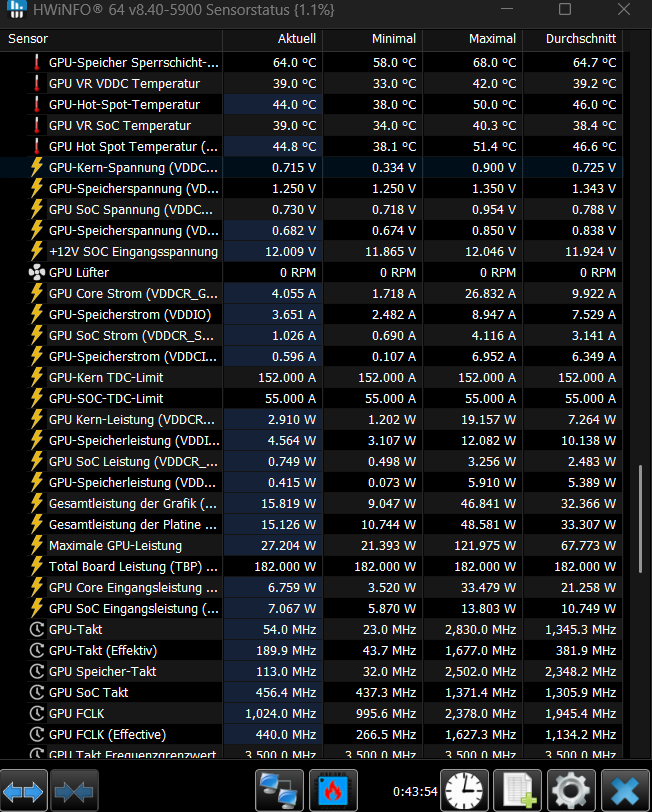
Task: Sort by the Sensor column header
Action: [x=111, y=39]
